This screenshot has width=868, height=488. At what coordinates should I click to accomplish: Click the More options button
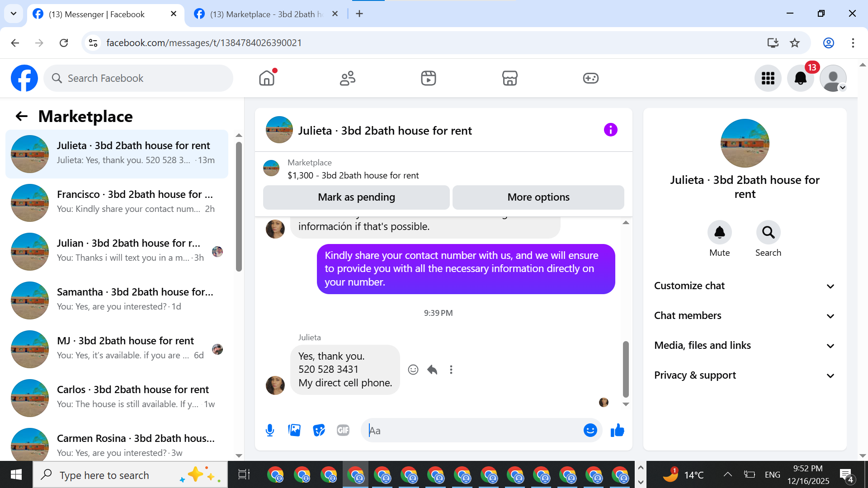click(538, 197)
